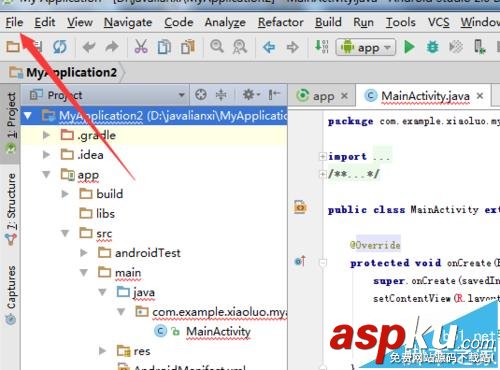Collapse the com.example.xiaoluo package
This screenshot has width=500, height=370.
[121, 312]
